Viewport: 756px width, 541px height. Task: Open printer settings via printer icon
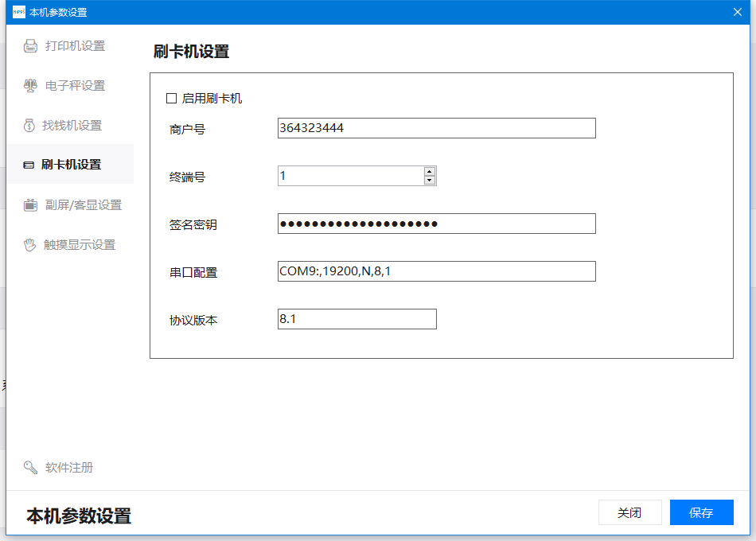(30, 46)
